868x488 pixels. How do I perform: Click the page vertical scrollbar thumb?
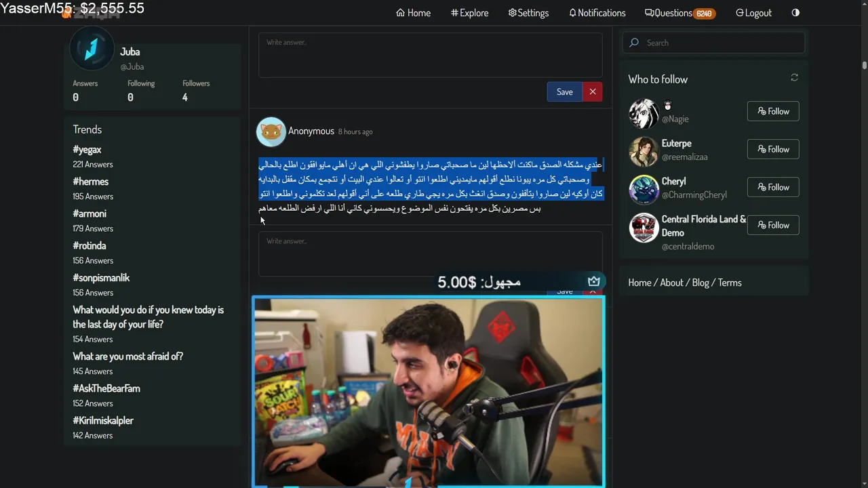tap(865, 65)
